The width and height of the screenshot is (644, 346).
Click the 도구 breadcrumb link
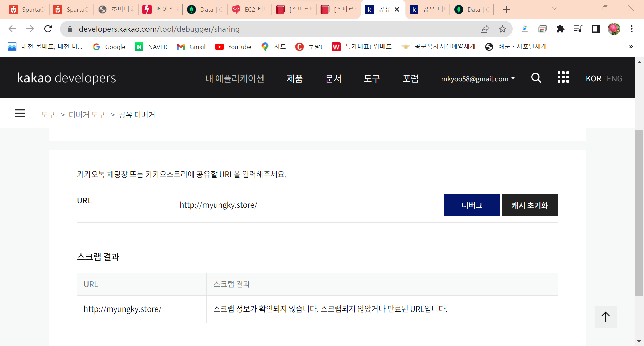click(48, 115)
